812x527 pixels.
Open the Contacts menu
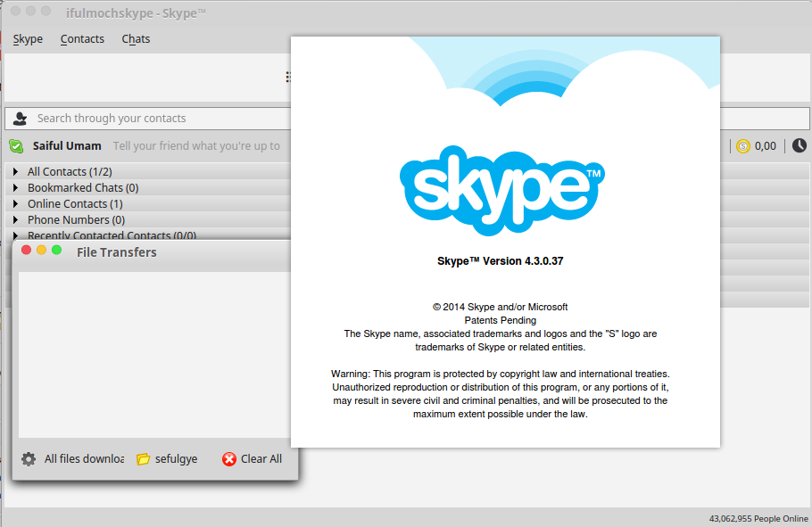(82, 39)
